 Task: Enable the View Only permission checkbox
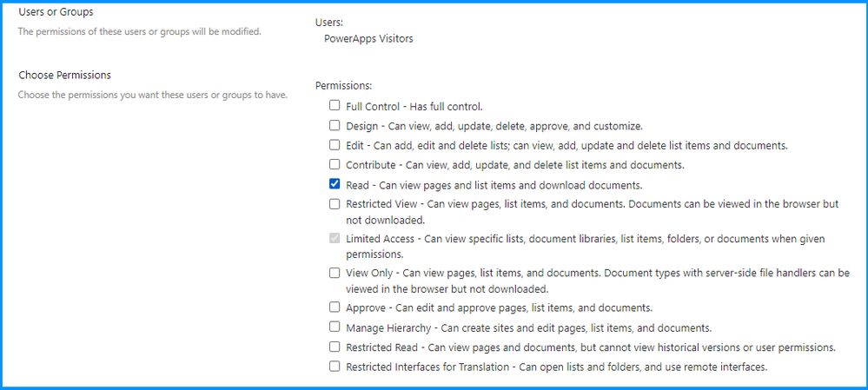335,273
